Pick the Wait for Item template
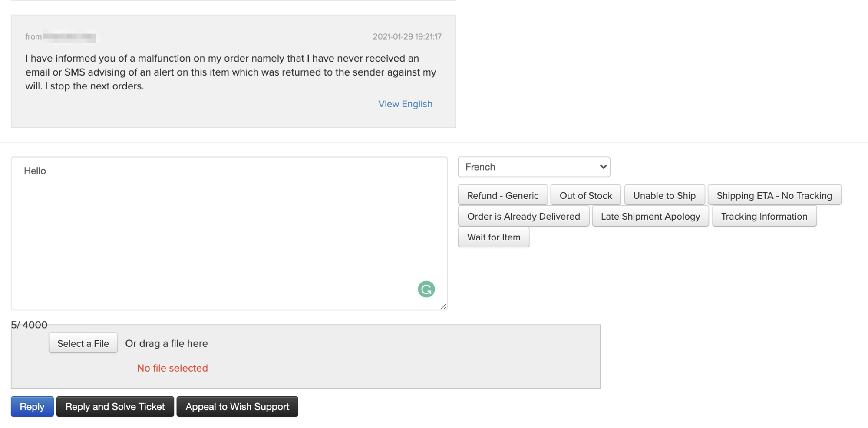The image size is (868, 428). pyautogui.click(x=493, y=237)
